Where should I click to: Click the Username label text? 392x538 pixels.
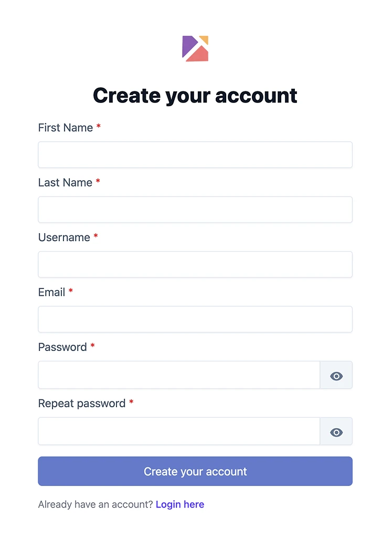point(64,237)
